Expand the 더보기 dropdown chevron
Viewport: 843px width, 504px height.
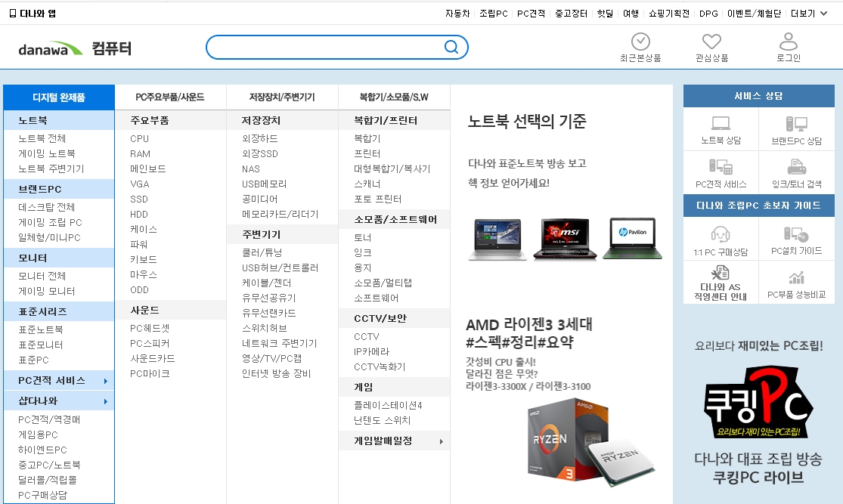823,14
